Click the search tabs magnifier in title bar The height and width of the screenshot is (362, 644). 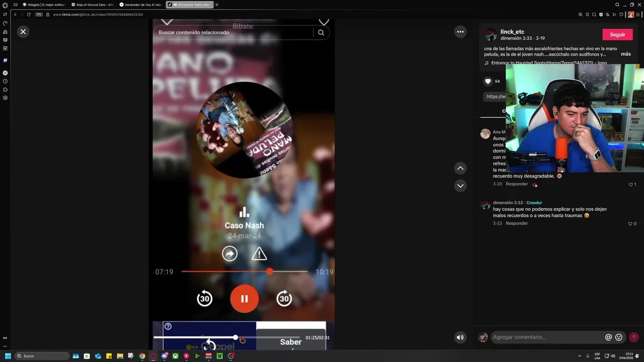pos(617,5)
